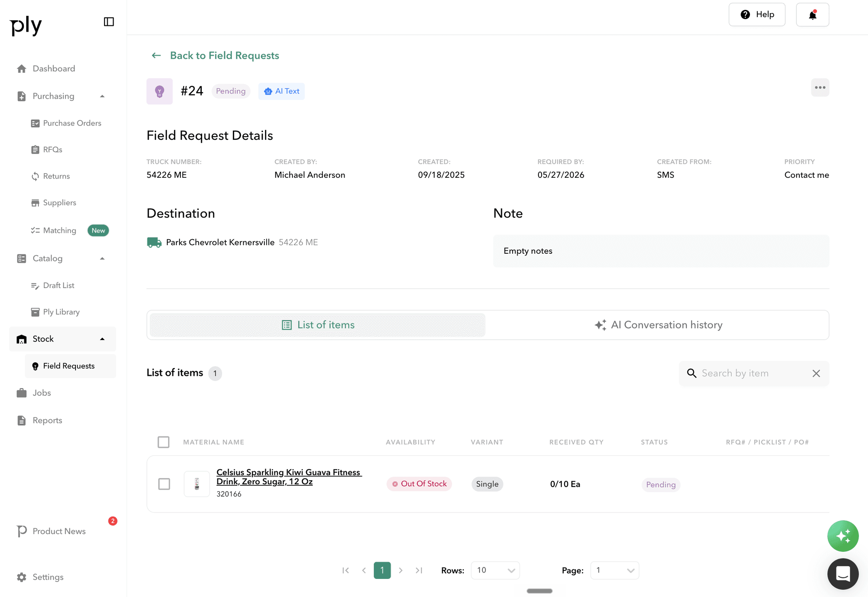This screenshot has width=868, height=597.
Task: Click the Search by item field
Action: click(754, 374)
